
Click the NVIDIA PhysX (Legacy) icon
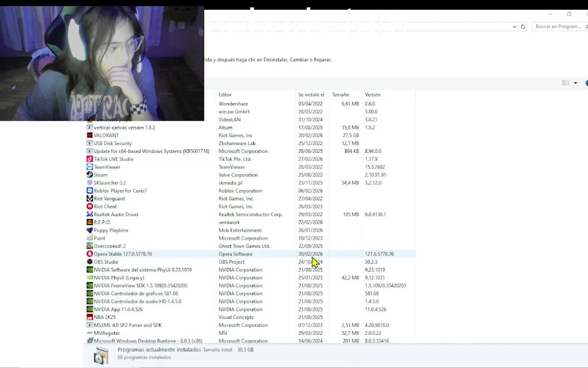(x=90, y=278)
